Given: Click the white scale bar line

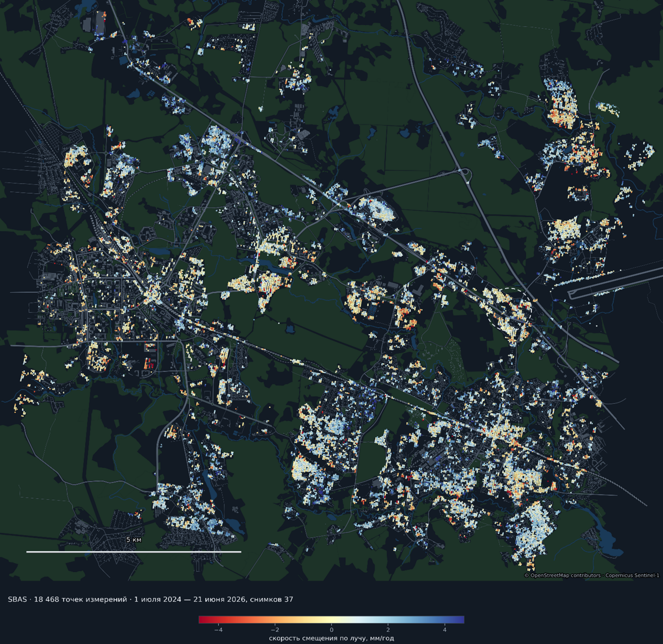Looking at the screenshot, I should (134, 552).
